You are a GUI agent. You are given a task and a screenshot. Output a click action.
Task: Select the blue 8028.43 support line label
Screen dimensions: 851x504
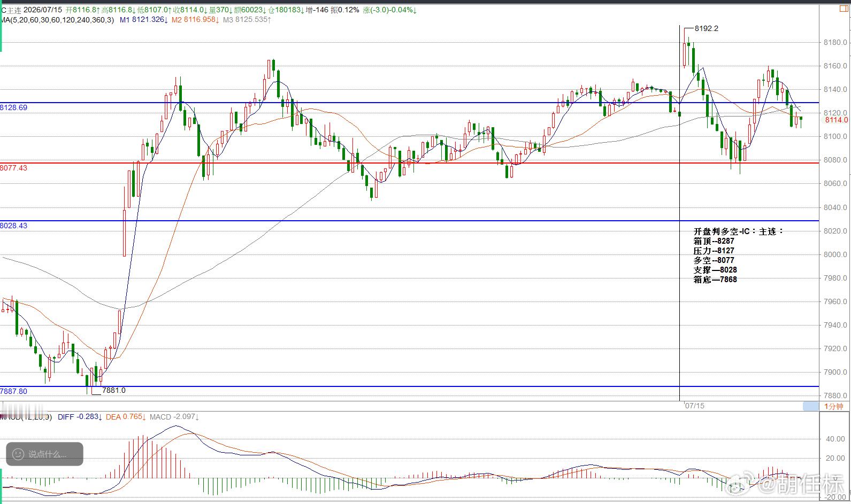(14, 226)
